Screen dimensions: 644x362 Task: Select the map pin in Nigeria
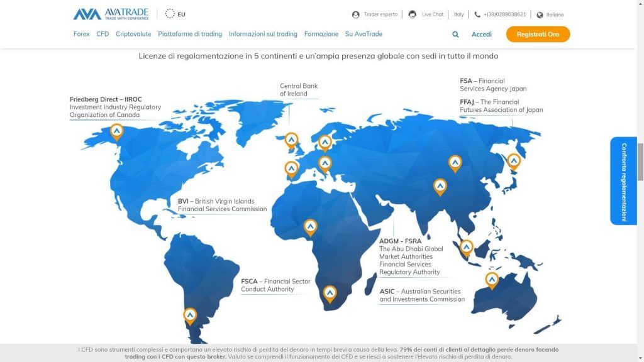coord(310,228)
